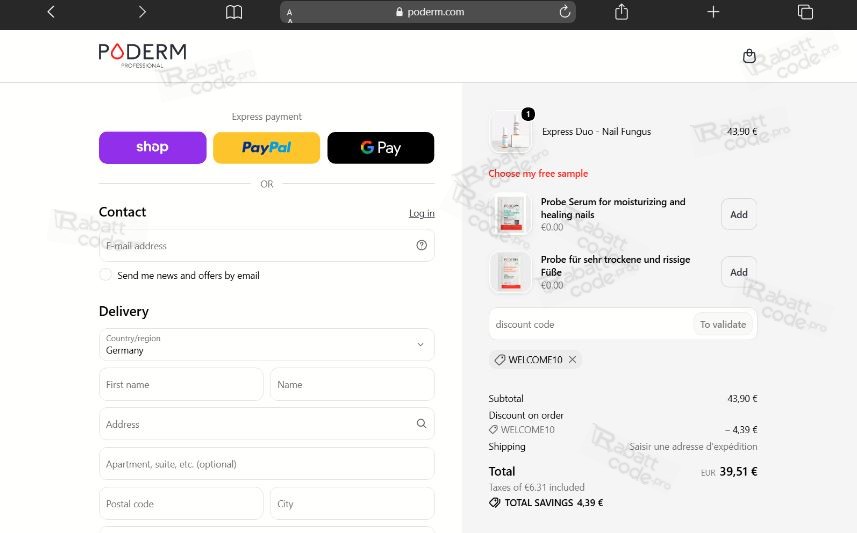Click the PODERM Professional logo

[142, 55]
